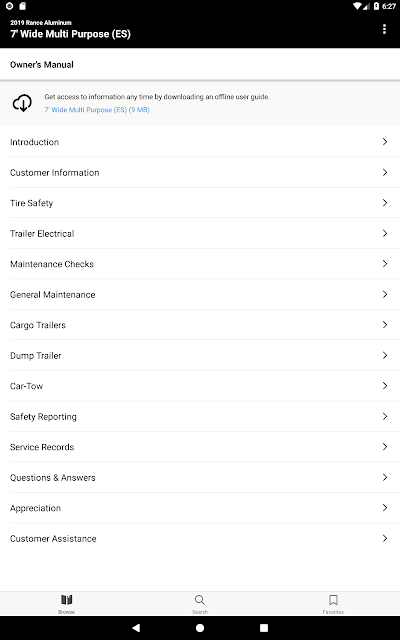Open the Favorites bookmark icon
400x640 pixels.
[x=333, y=600]
